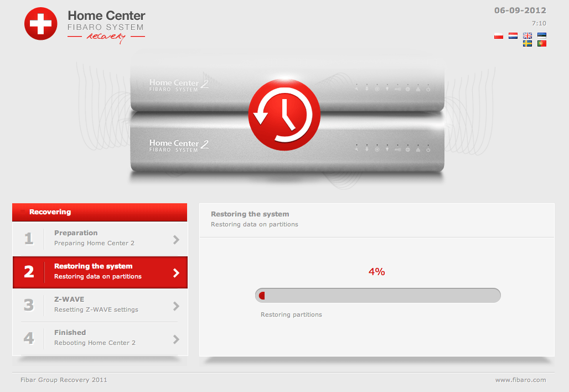Click the red restore clock icon
569x392 pixels.
tap(284, 115)
